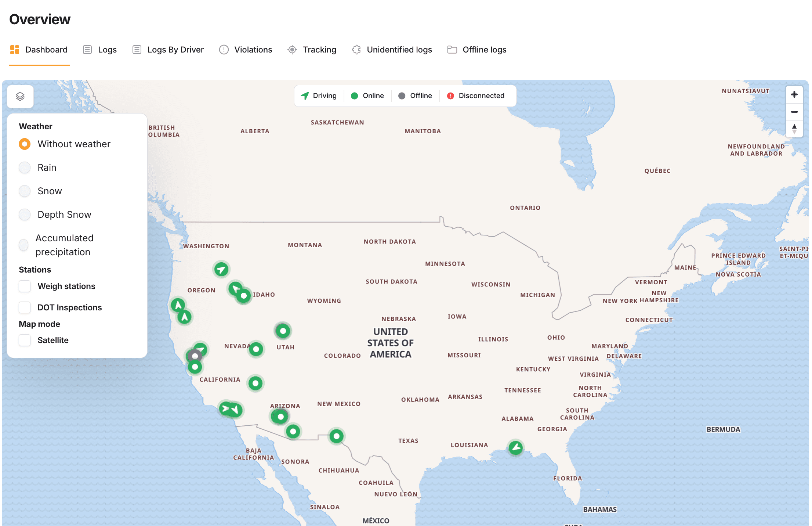Toggle Satellite map mode checkbox

coord(25,340)
